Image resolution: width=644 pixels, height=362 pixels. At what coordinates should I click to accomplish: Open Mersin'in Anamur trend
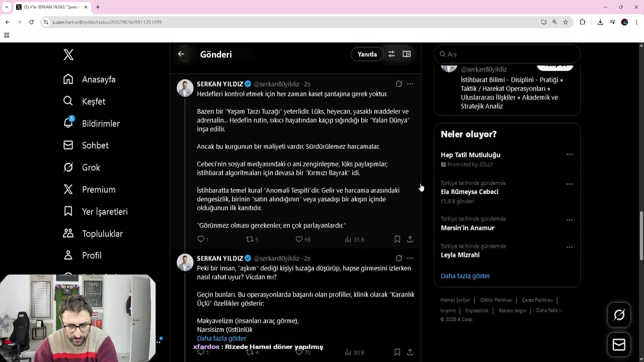(467, 228)
